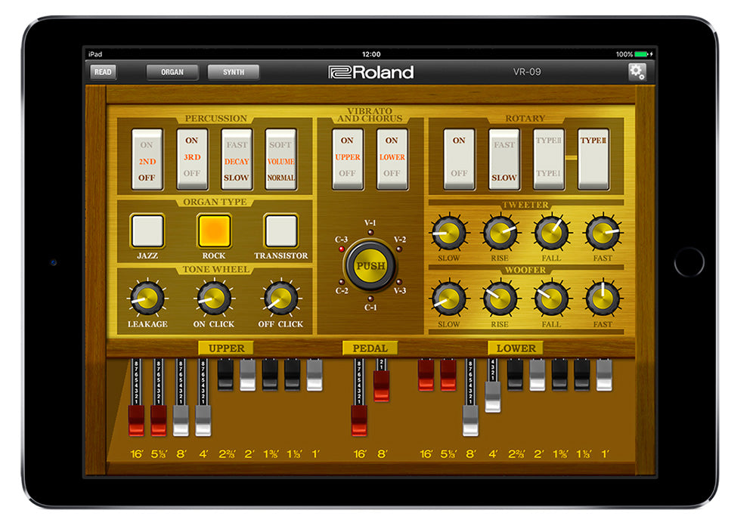Click the Tweeter RISE knob

point(500,233)
